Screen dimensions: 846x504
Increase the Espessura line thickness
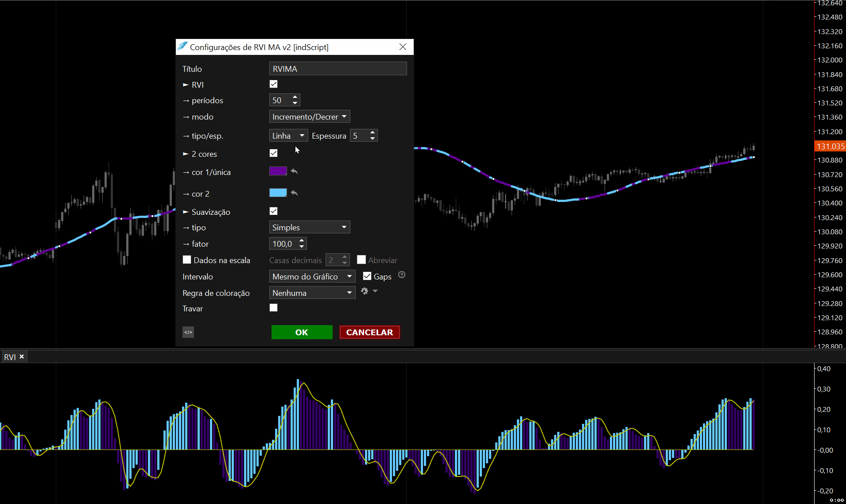pos(373,132)
